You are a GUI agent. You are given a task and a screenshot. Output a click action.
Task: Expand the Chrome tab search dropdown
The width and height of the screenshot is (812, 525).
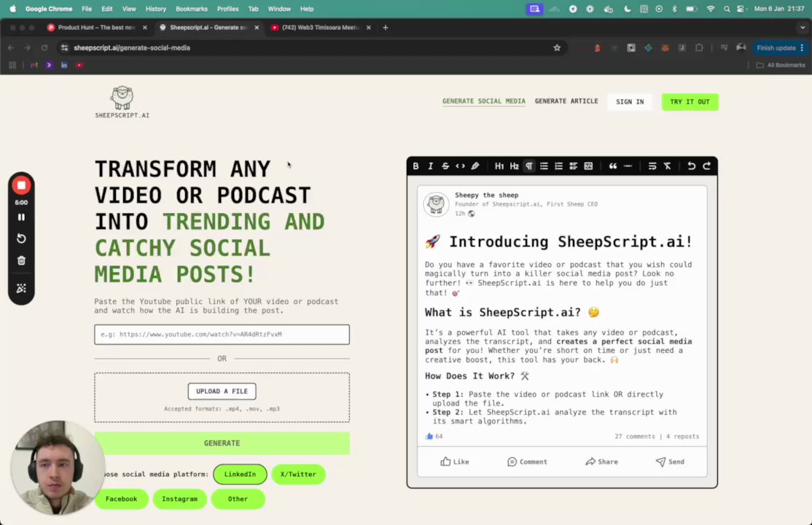tap(803, 28)
